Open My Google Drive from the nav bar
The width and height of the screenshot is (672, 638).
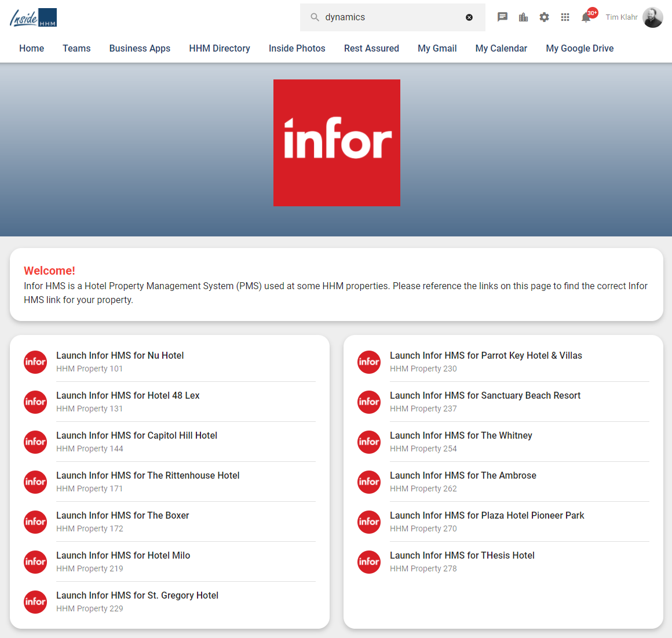[580, 49]
